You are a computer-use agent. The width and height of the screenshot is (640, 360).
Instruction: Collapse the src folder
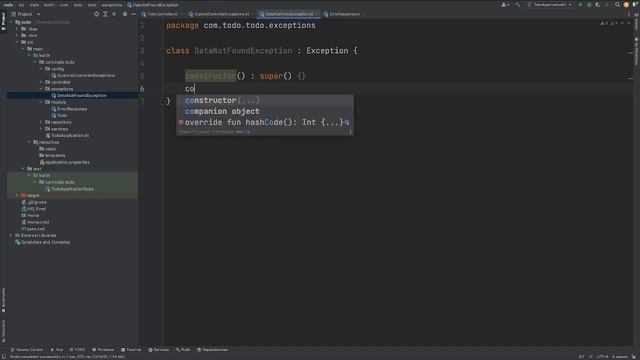pos(17,42)
